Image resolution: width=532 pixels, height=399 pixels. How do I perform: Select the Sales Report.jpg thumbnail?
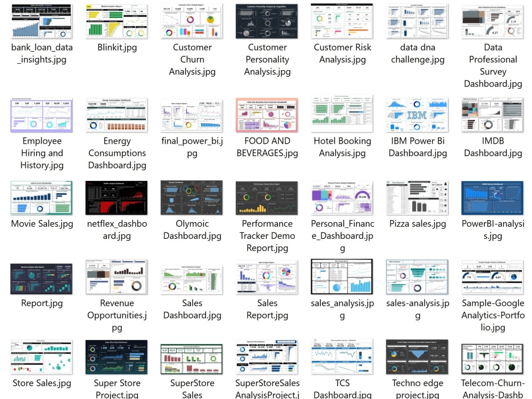pyautogui.click(x=267, y=277)
